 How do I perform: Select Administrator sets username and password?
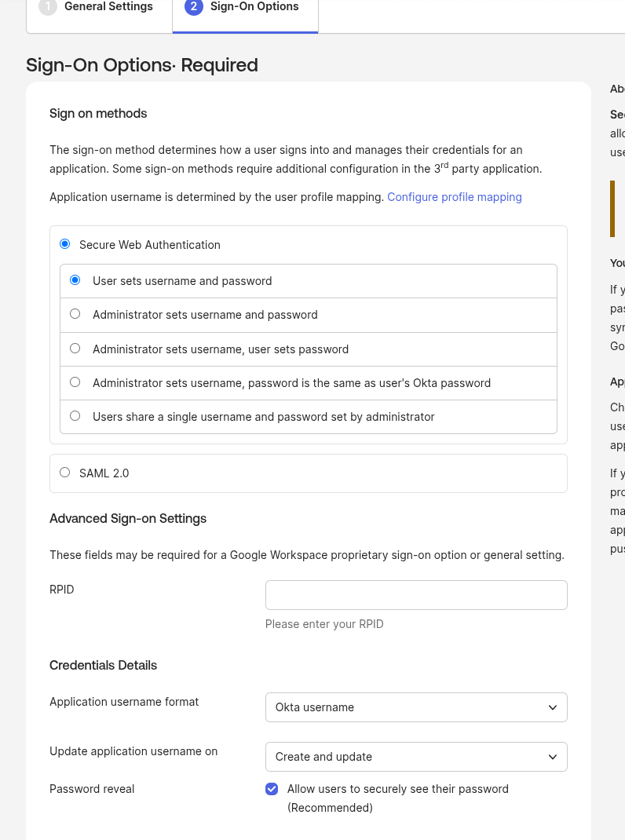pyautogui.click(x=75, y=314)
